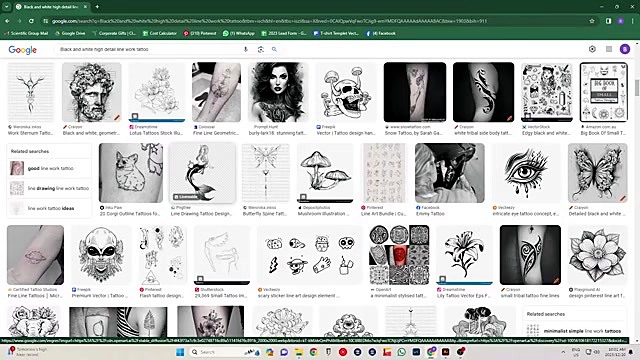This screenshot has width=640, height=360.
Task: Open the Enemy Tattoo Facebook image
Action: point(450,173)
